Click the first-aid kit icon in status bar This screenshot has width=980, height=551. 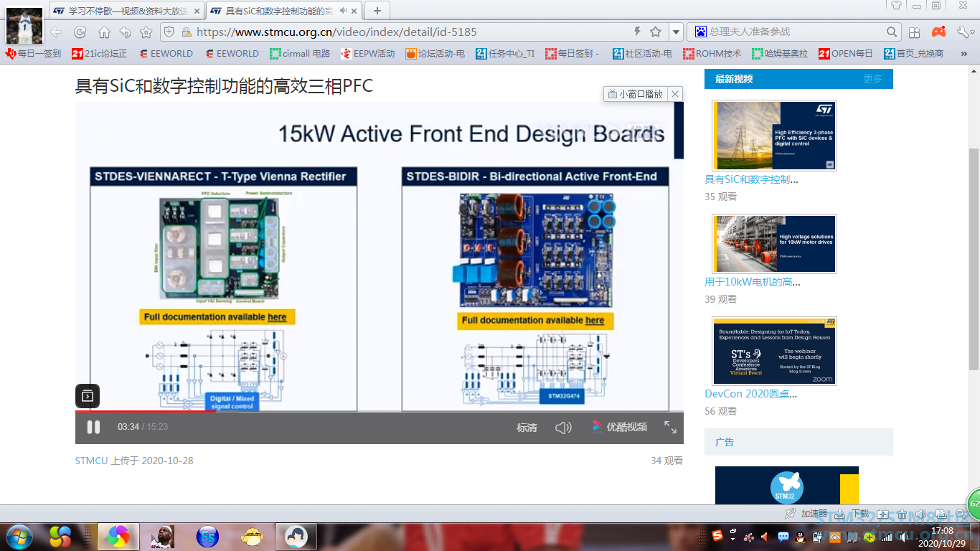pos(883,514)
